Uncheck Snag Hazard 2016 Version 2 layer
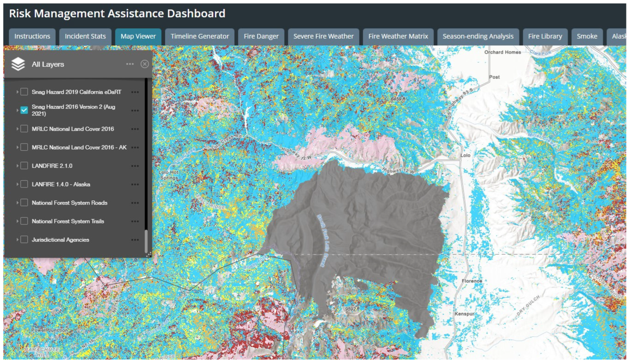630x364 pixels. (x=24, y=110)
